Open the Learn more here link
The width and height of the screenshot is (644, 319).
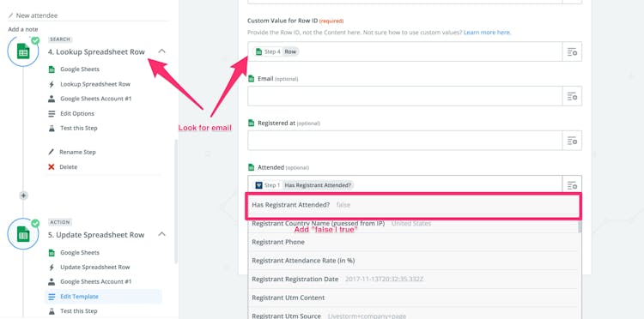(x=487, y=33)
